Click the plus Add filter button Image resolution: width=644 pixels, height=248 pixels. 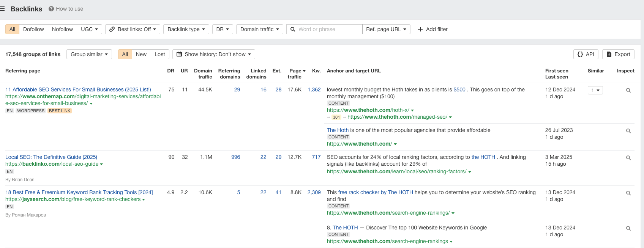432,29
